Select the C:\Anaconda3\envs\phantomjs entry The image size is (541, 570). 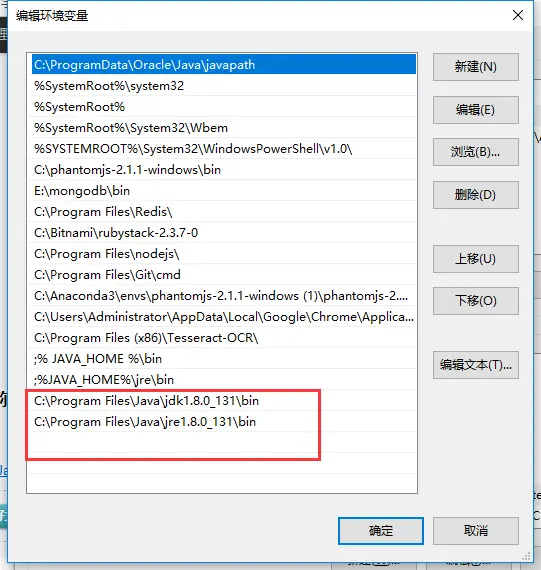pos(224,296)
